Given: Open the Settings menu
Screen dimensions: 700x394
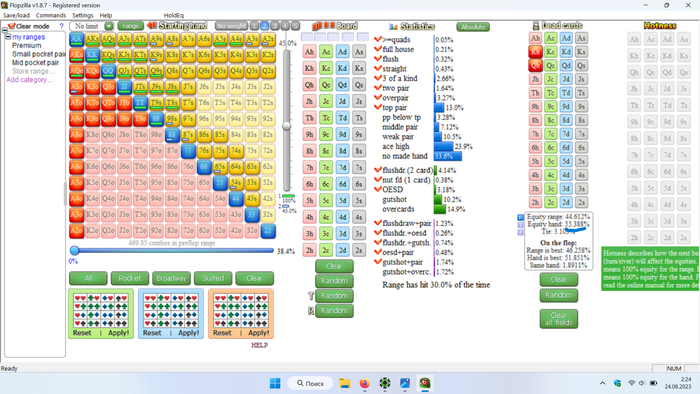Looking at the screenshot, I should click(x=83, y=15).
